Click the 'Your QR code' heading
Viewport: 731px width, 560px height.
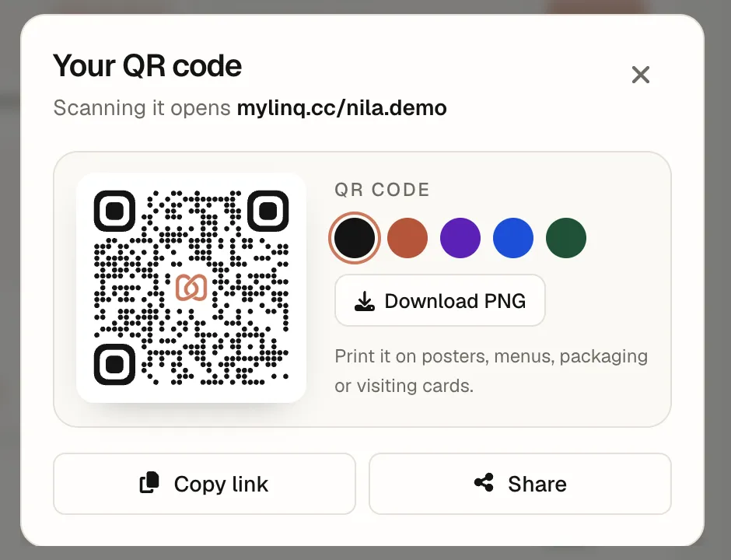pos(147,65)
